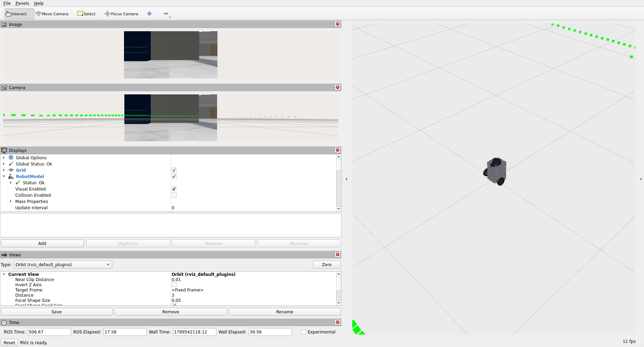Screen dimensions: 644x347
Task: Collapse left panels with the arrow handle
Action: [x=346, y=179]
